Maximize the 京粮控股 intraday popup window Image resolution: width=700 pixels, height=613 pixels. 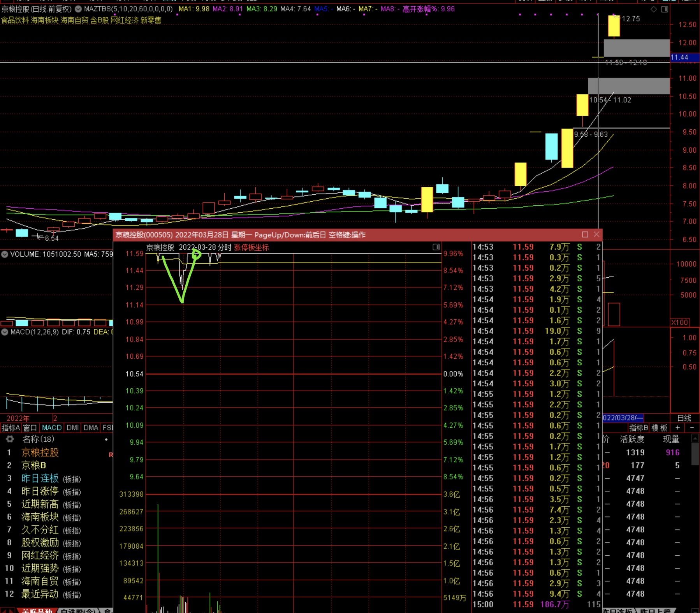[x=585, y=234]
